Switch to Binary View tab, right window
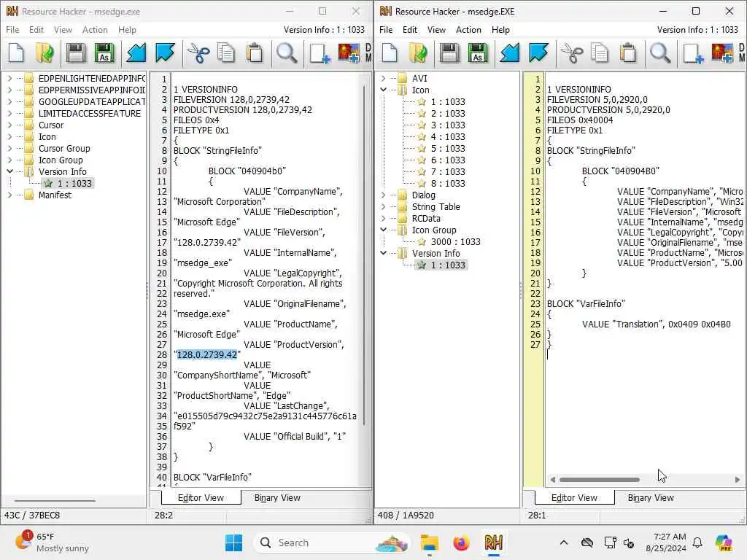The image size is (747, 560). click(x=651, y=497)
